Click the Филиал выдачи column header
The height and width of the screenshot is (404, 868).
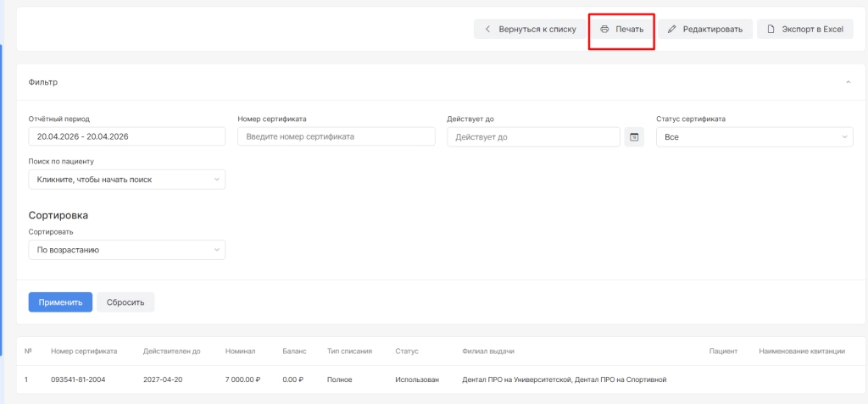(488, 351)
